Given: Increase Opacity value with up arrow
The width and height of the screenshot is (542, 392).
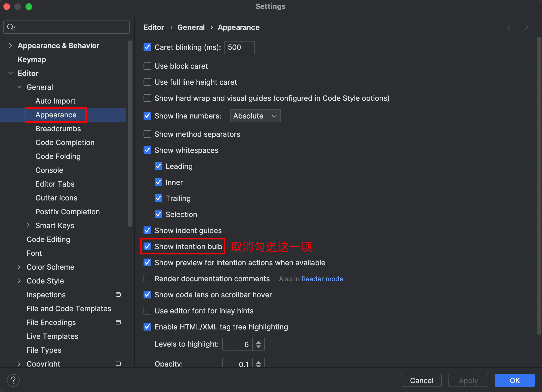Looking at the screenshot, I should point(259,362).
